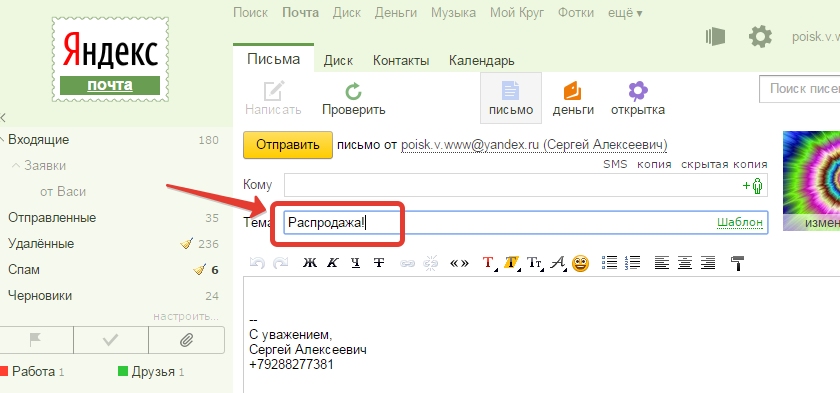Image resolution: width=840 pixels, height=393 pixels.
Task: Toggle strikethrough text formatting
Action: (379, 263)
